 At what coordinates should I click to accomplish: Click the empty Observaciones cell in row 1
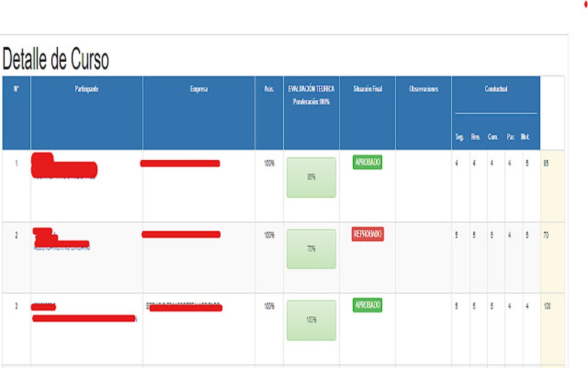pos(423,186)
